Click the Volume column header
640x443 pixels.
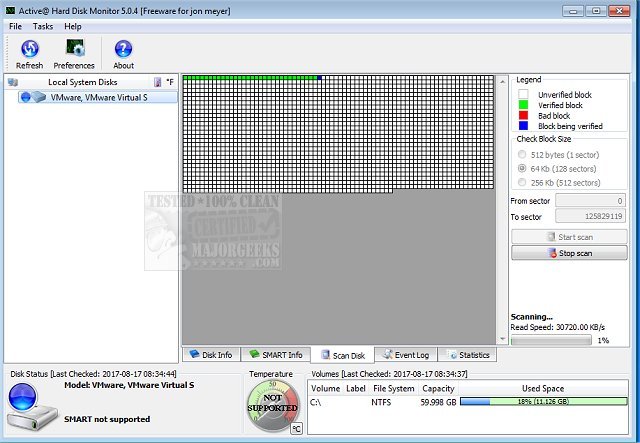pos(325,388)
